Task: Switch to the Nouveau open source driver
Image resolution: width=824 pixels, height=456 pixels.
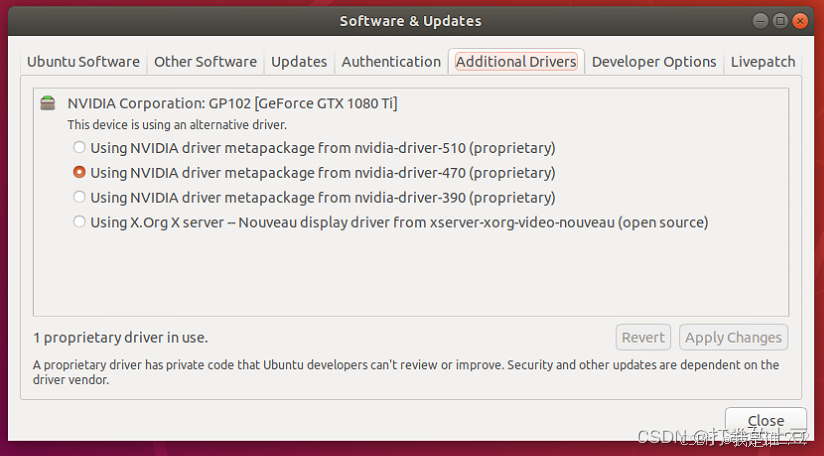Action: [x=390, y=222]
